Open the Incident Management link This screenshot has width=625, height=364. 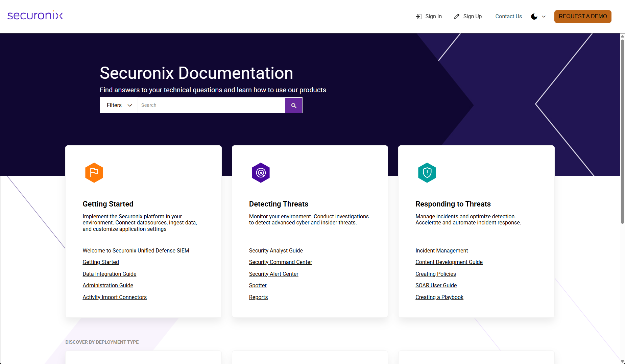coord(441,250)
